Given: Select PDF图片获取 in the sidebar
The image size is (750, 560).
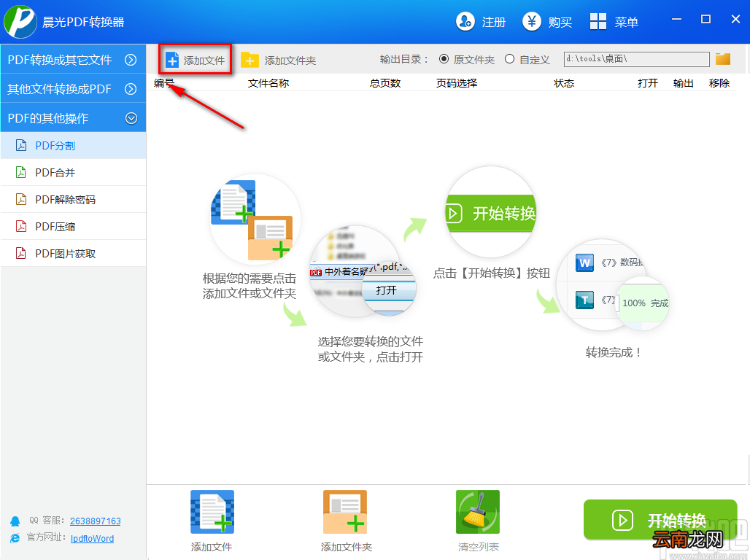Looking at the screenshot, I should 73,254.
